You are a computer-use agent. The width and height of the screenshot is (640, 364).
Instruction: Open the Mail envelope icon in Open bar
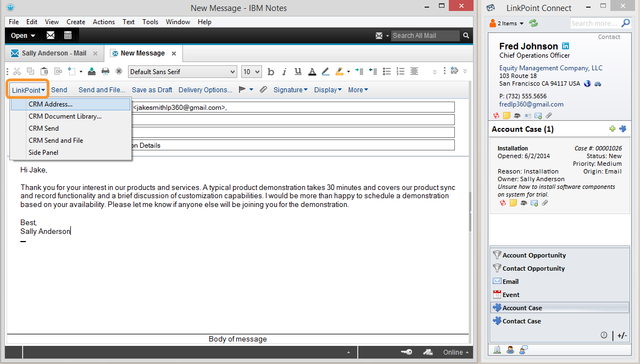point(51,36)
